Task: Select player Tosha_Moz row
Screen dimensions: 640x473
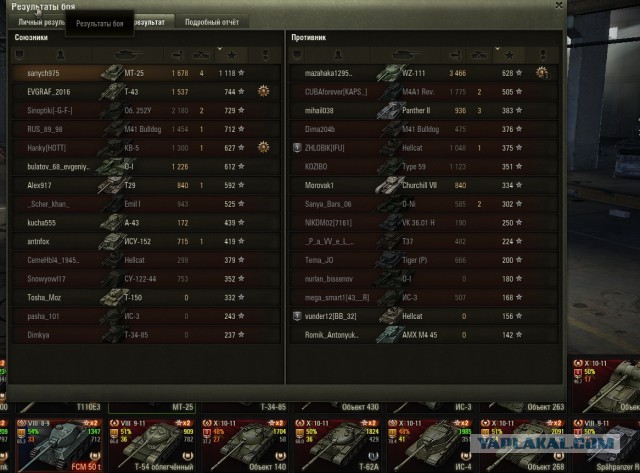Action: (x=146, y=298)
